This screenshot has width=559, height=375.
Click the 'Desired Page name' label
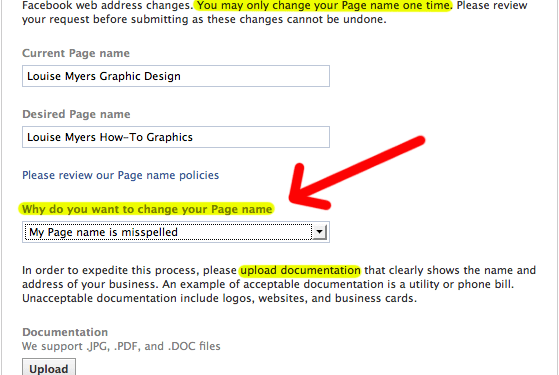click(76, 114)
